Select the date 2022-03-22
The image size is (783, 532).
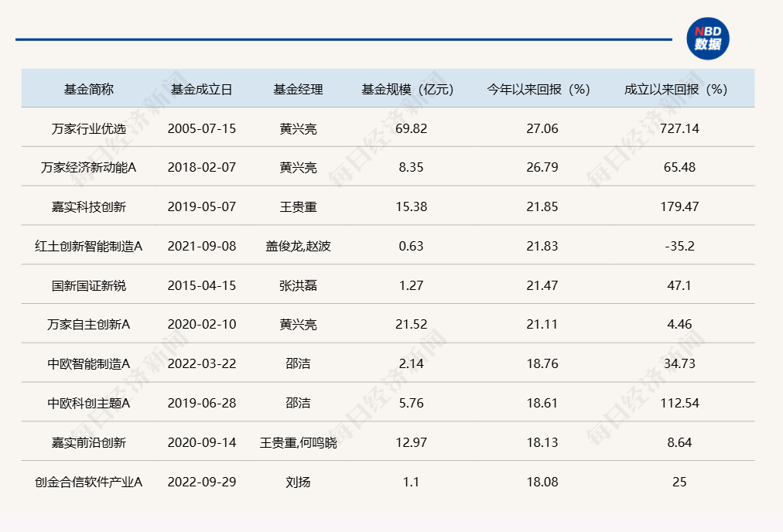click(202, 363)
